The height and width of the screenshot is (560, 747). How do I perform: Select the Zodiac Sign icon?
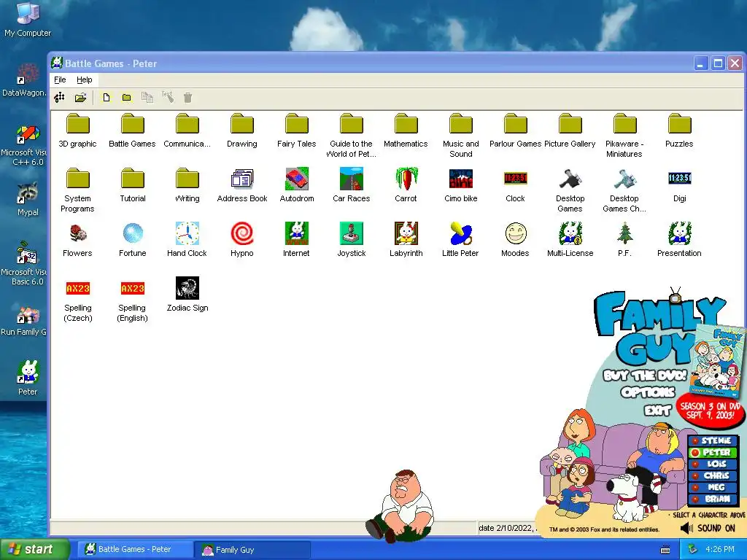tap(187, 288)
